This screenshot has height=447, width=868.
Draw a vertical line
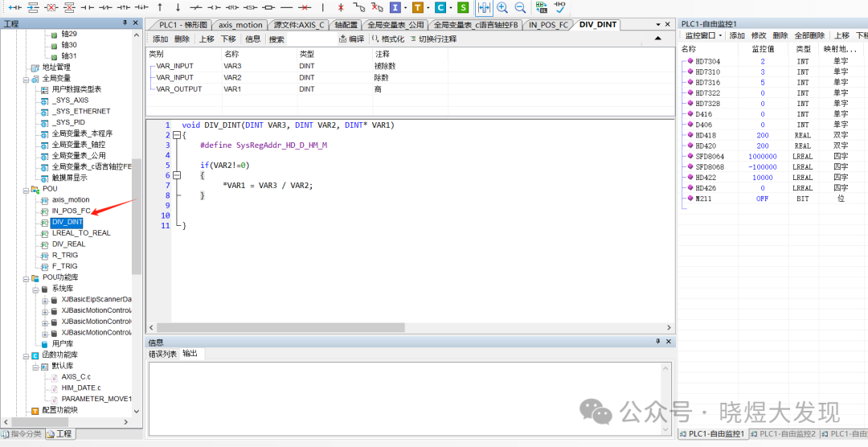(x=323, y=7)
